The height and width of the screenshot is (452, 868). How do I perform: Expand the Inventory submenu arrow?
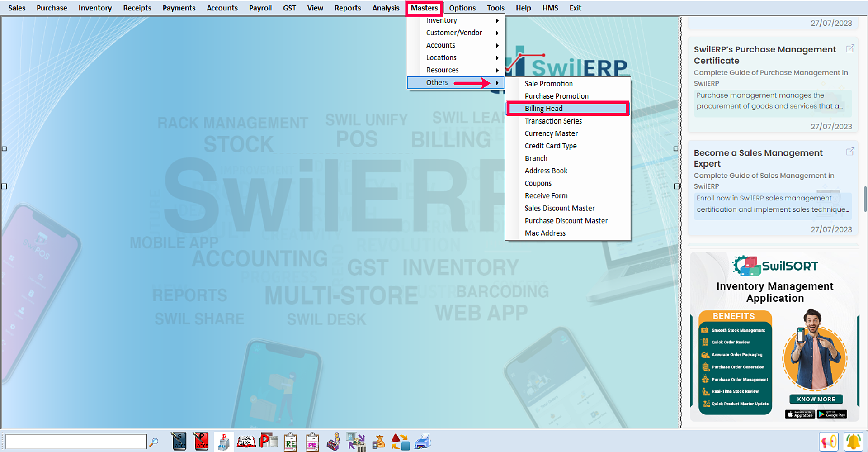pyautogui.click(x=497, y=21)
